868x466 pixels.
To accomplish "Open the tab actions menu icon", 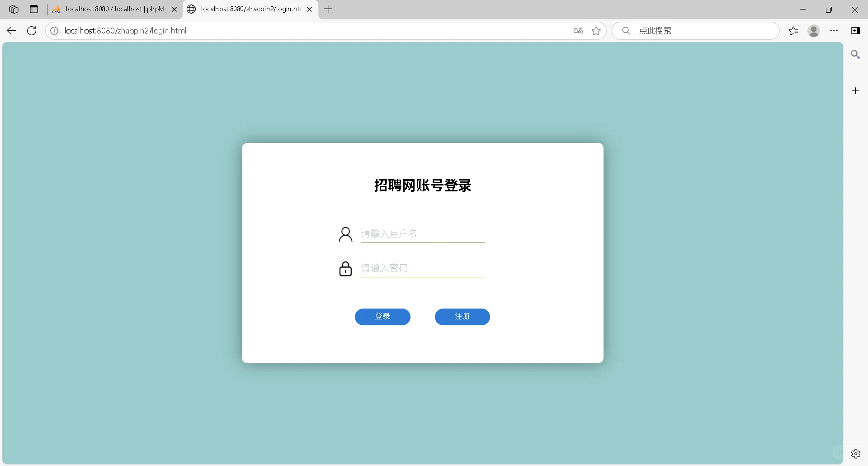I will [34, 9].
